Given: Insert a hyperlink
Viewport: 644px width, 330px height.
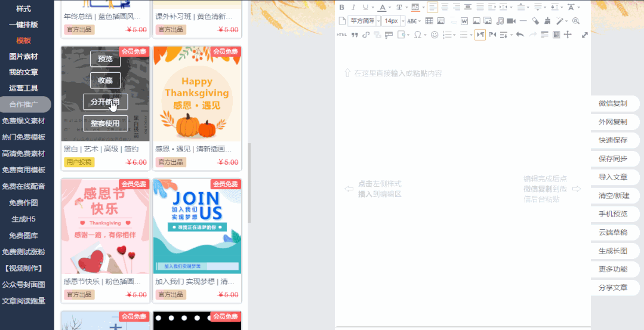Looking at the screenshot, I should [x=365, y=35].
